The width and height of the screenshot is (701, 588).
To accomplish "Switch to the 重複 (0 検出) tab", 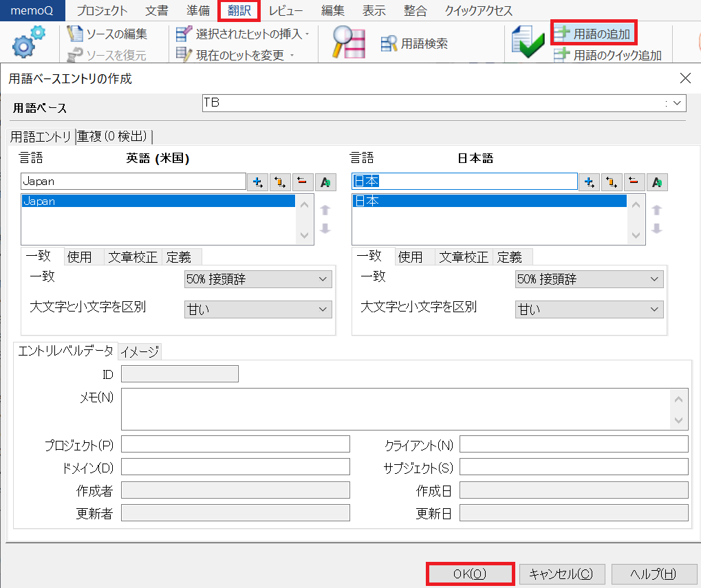I will pyautogui.click(x=113, y=136).
